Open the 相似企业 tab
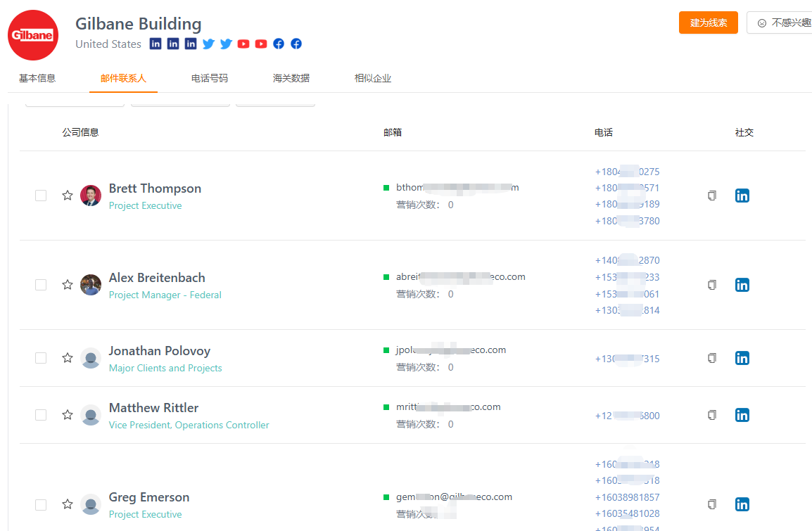The height and width of the screenshot is (531, 812). 373,78
